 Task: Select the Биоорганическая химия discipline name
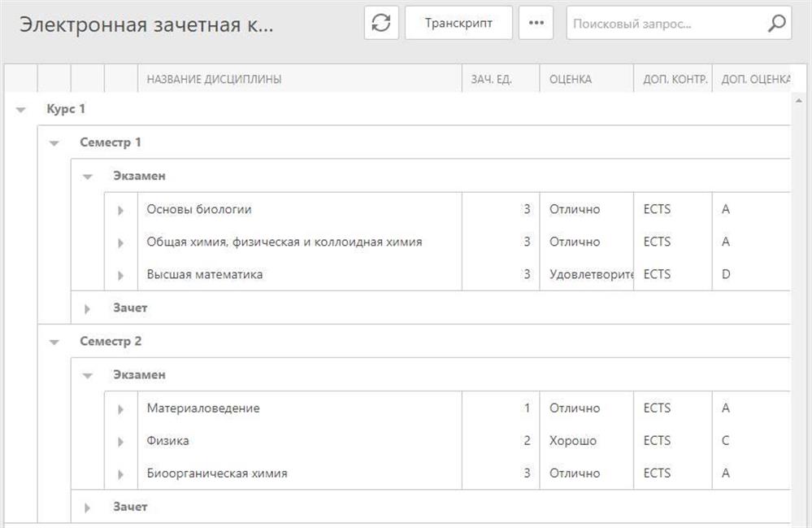pyautogui.click(x=217, y=473)
